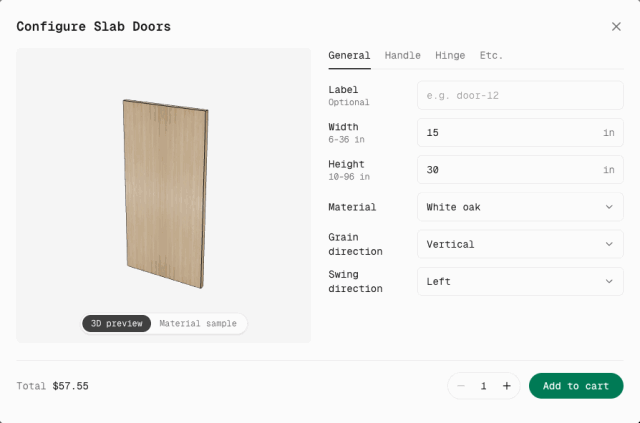Close the Configure Slab Doors dialog

click(616, 27)
